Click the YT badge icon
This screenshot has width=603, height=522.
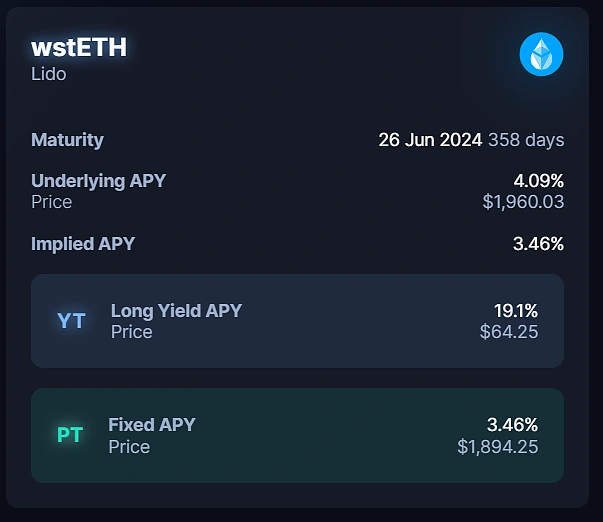[71, 321]
